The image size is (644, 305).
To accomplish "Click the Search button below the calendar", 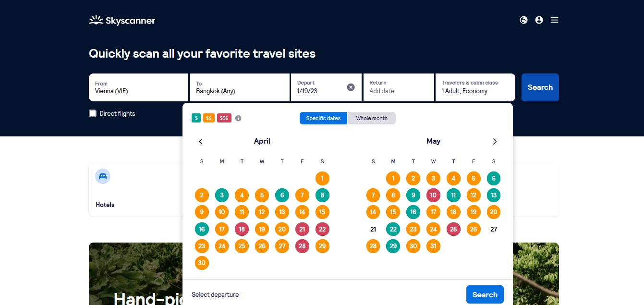I will 485,294.
